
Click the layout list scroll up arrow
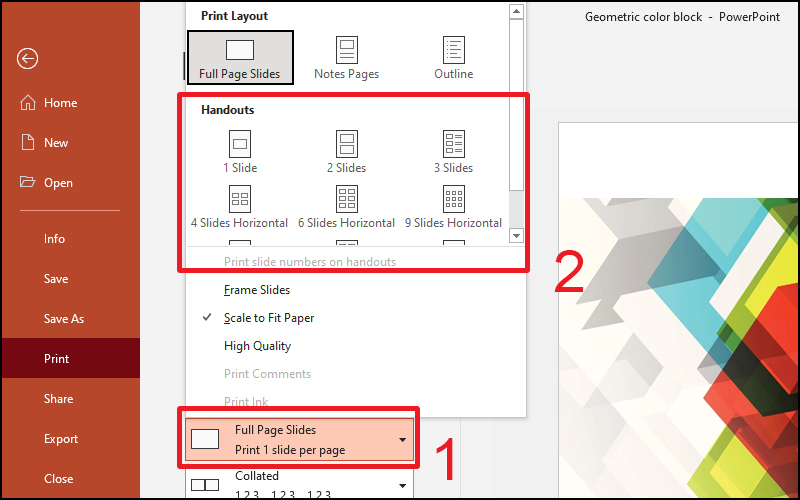[516, 11]
